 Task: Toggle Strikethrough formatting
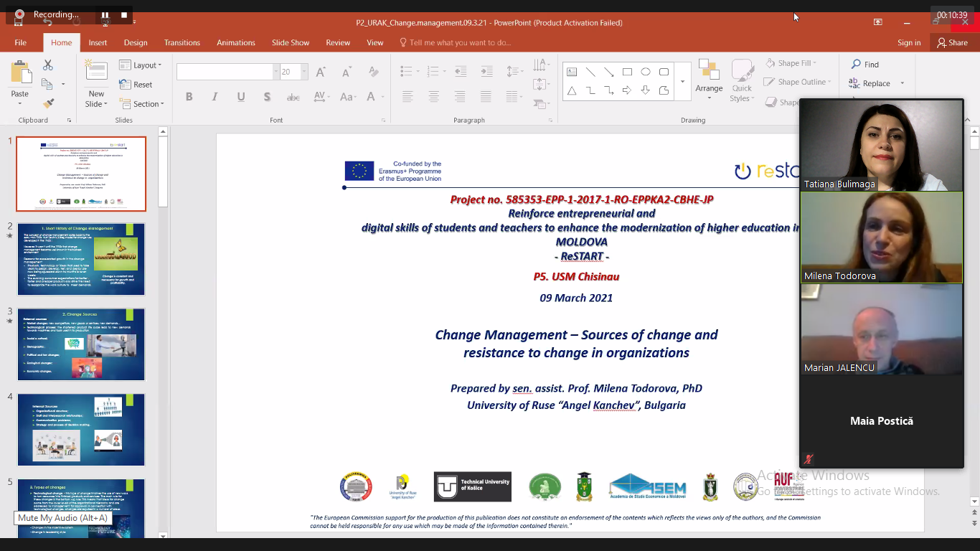[x=293, y=97]
